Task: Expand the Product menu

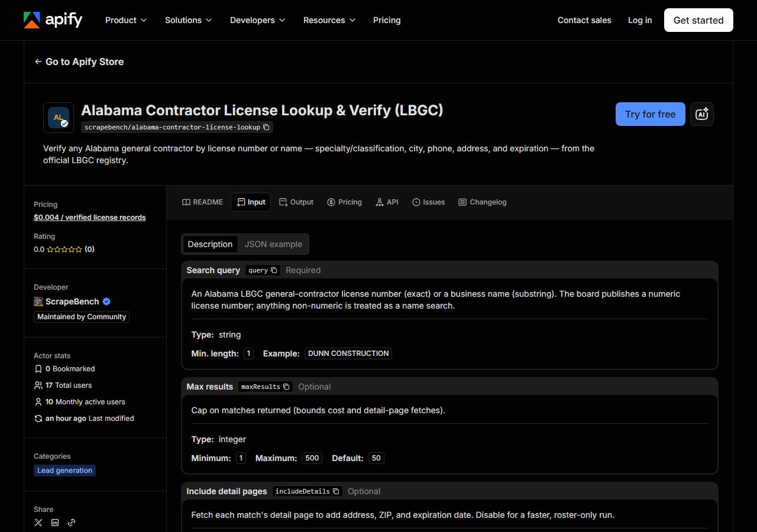Action: [x=125, y=20]
